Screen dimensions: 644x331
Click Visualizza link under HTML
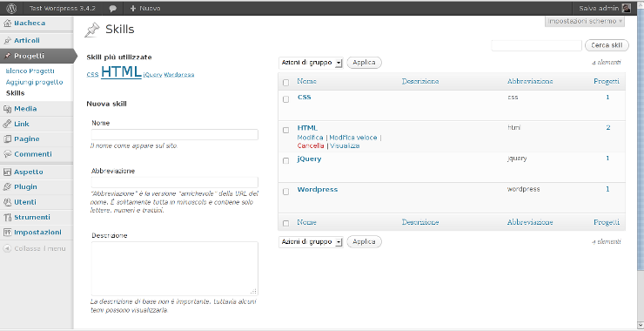click(345, 146)
